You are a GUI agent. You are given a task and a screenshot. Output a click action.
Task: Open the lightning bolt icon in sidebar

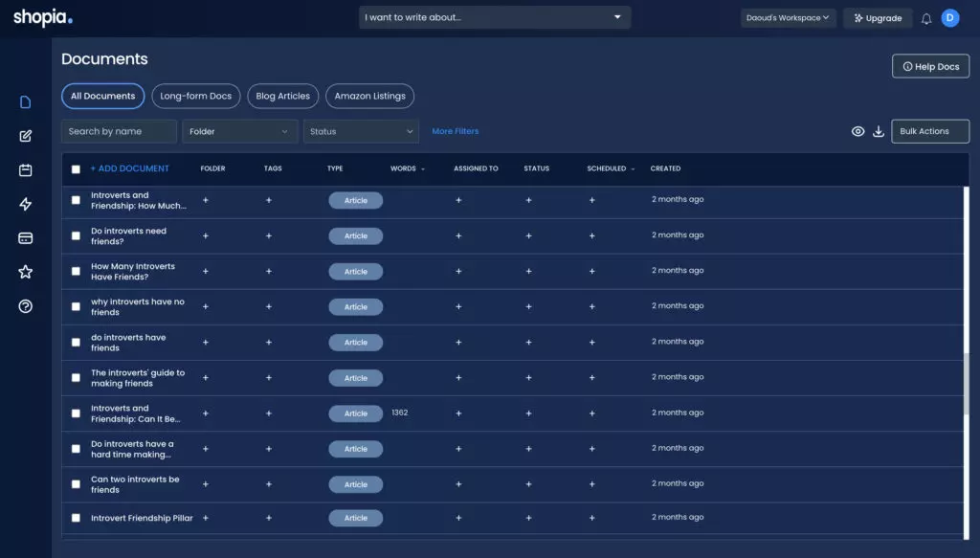[25, 204]
